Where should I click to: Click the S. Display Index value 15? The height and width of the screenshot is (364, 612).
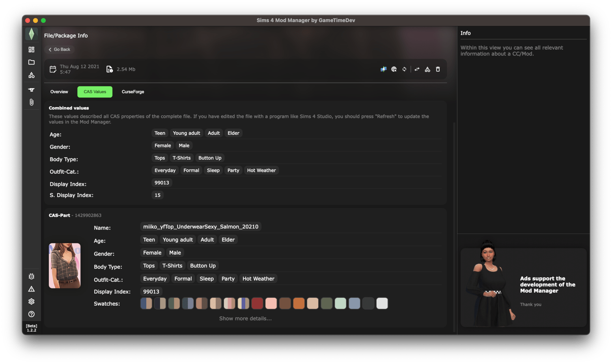pos(157,195)
